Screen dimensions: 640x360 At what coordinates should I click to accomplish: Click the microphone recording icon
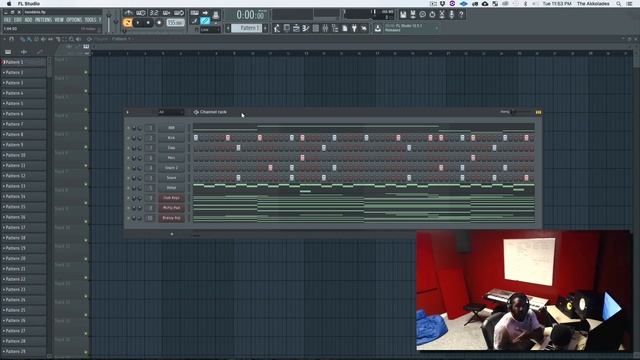451,15
